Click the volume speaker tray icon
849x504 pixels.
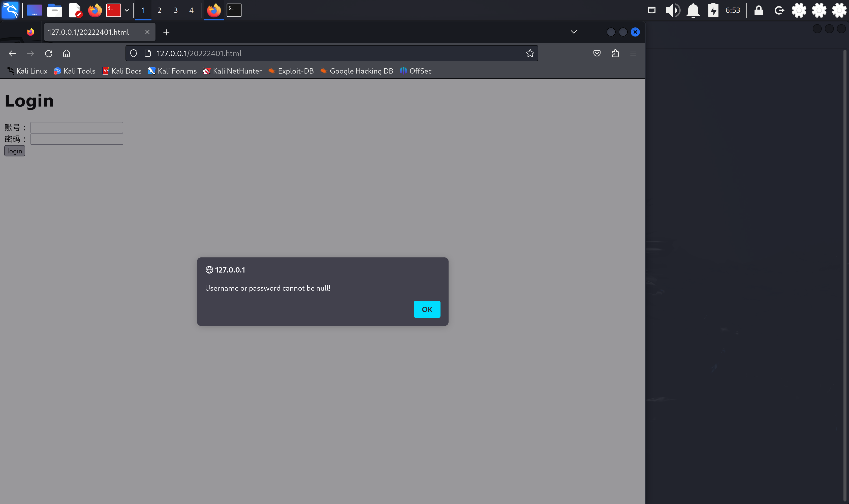[x=672, y=10]
